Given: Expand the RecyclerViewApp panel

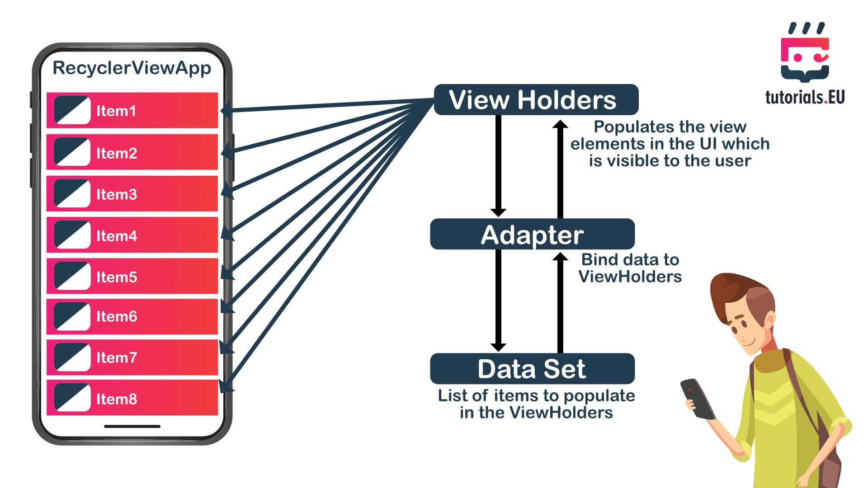Looking at the screenshot, I should pyautogui.click(x=137, y=67).
